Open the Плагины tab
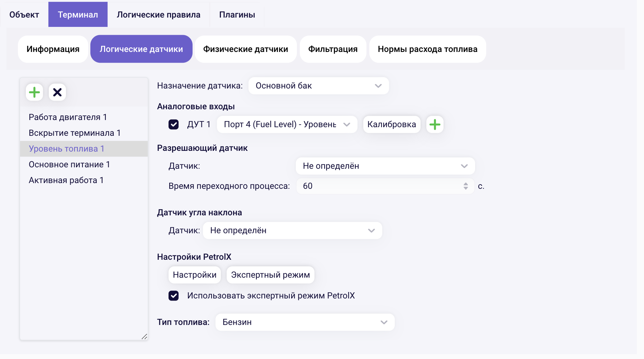The image size is (644, 359). (237, 15)
